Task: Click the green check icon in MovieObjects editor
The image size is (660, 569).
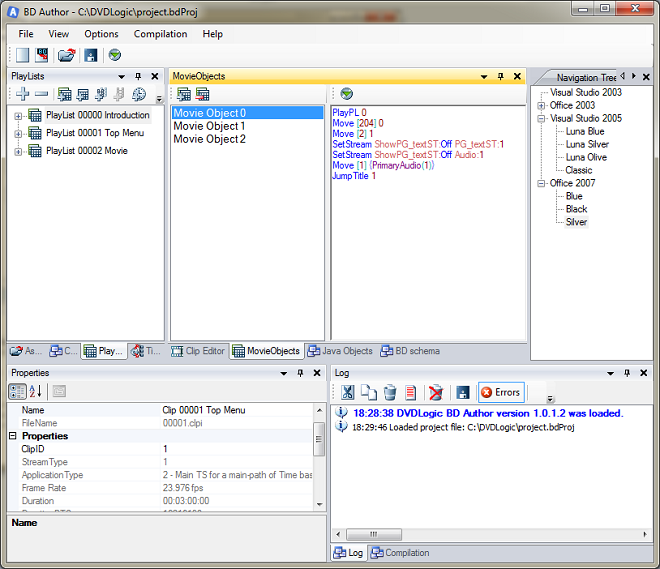Action: coord(346,94)
